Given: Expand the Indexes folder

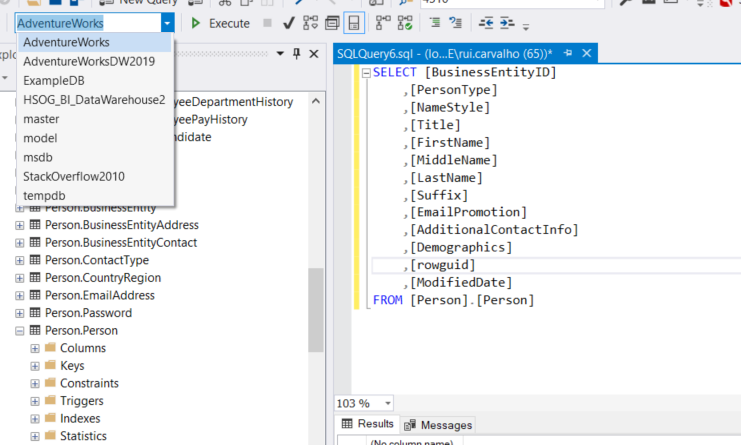Looking at the screenshot, I should 35,419.
